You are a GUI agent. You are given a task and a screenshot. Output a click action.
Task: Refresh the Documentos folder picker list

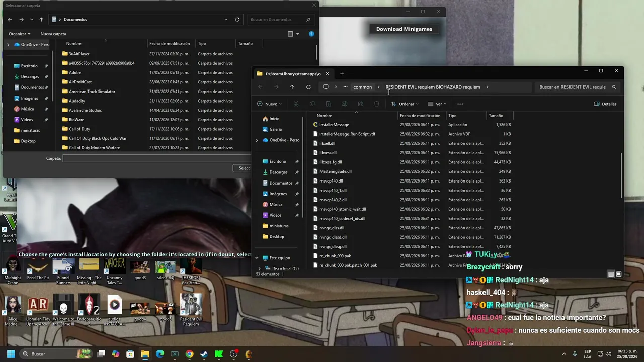tap(237, 19)
